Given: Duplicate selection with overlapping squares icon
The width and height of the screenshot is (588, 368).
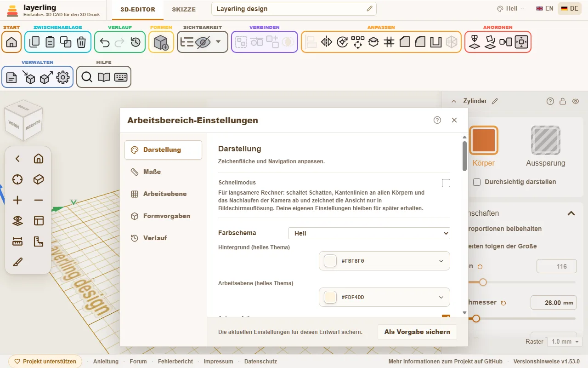Looking at the screenshot, I should 66,42.
